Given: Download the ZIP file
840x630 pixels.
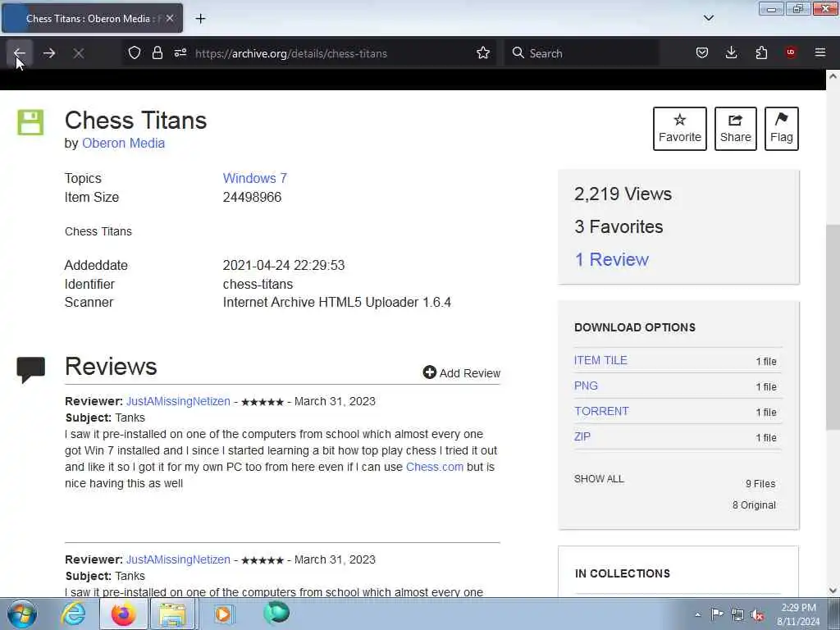Looking at the screenshot, I should click(582, 436).
